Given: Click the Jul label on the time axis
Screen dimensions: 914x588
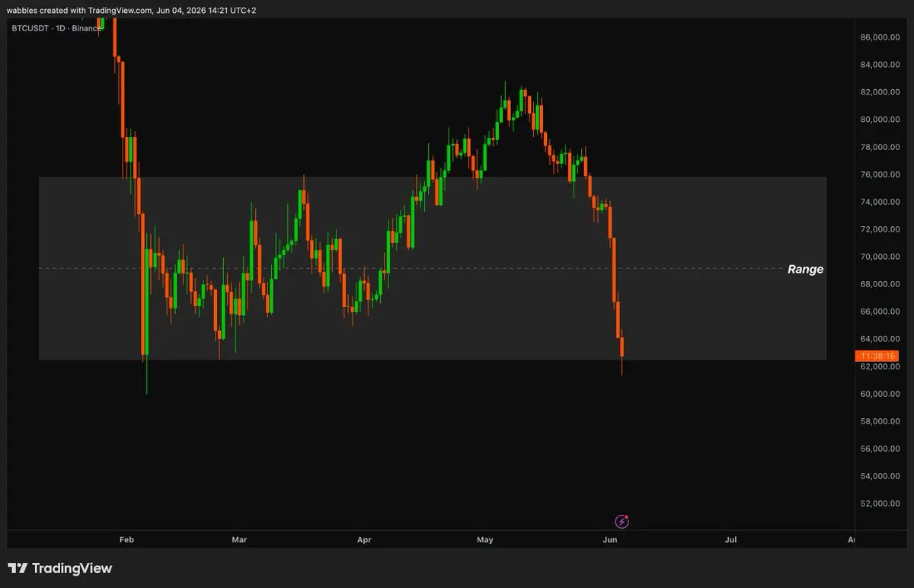Looking at the screenshot, I should pos(730,540).
